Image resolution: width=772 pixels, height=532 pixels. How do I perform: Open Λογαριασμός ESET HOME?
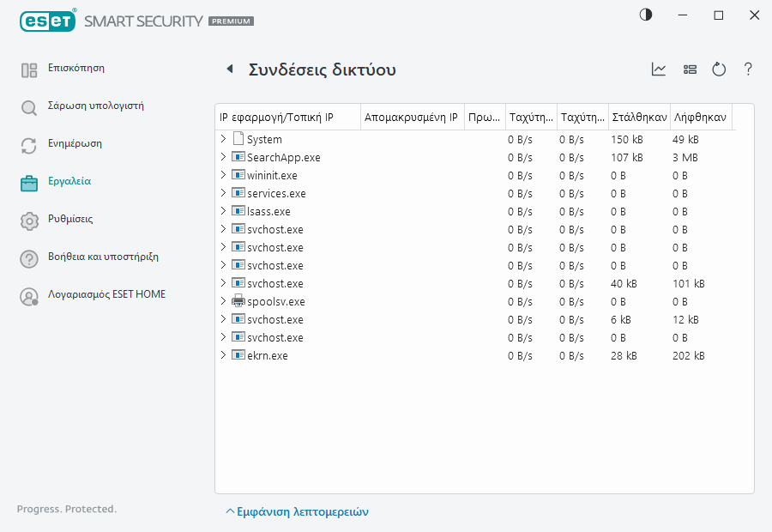tap(106, 295)
